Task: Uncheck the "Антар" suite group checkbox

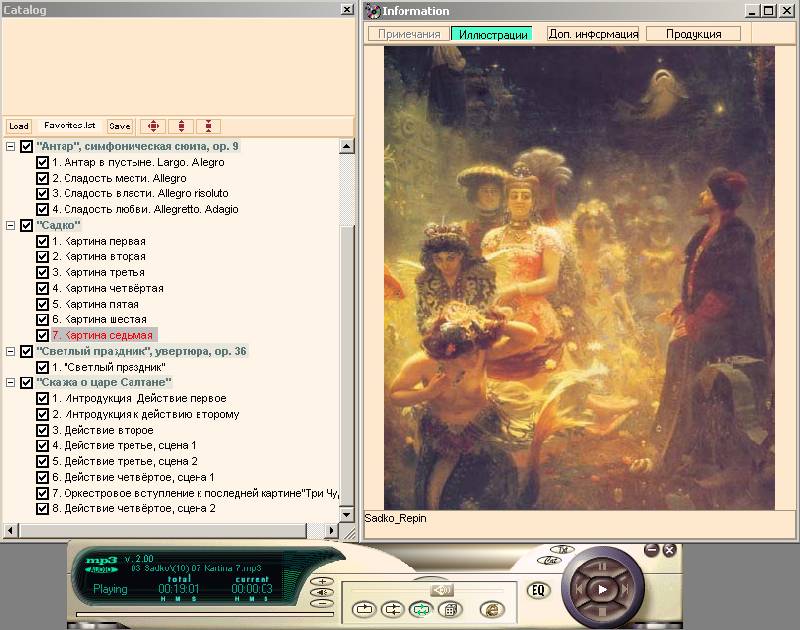Action: 27,146
